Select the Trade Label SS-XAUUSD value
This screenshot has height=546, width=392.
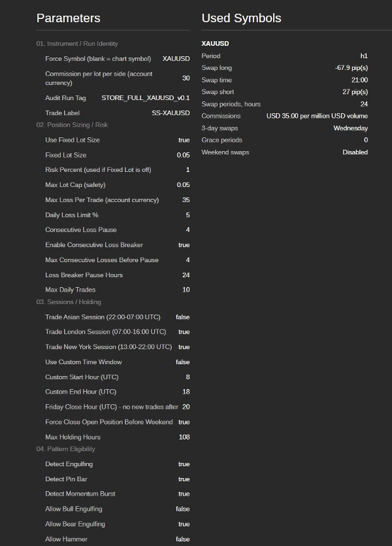point(171,113)
